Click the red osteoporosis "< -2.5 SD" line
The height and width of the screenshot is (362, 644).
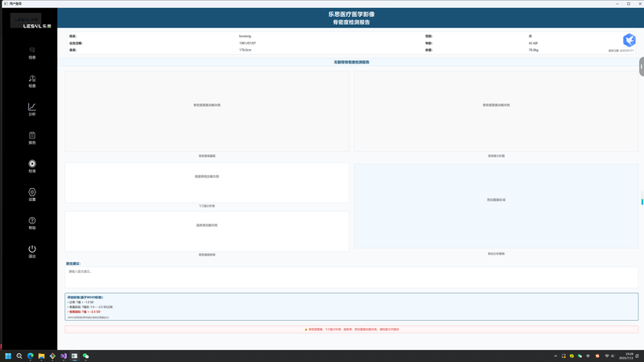pos(85,312)
